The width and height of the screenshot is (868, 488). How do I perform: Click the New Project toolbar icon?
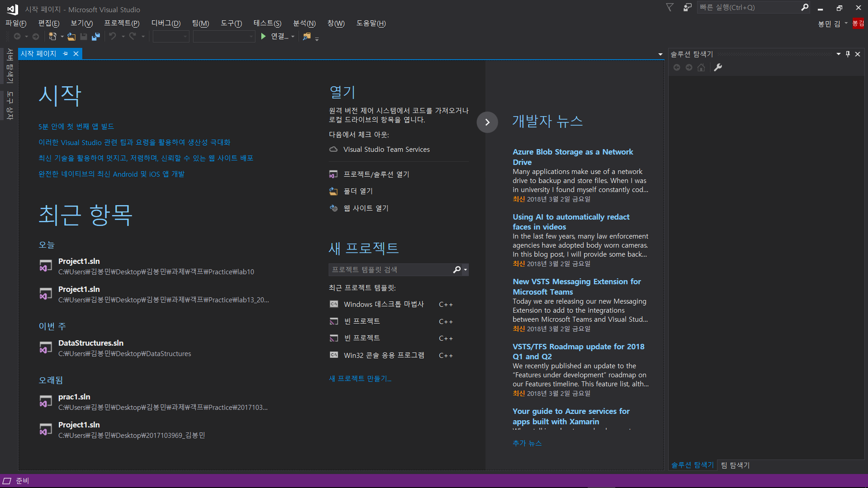(x=52, y=37)
